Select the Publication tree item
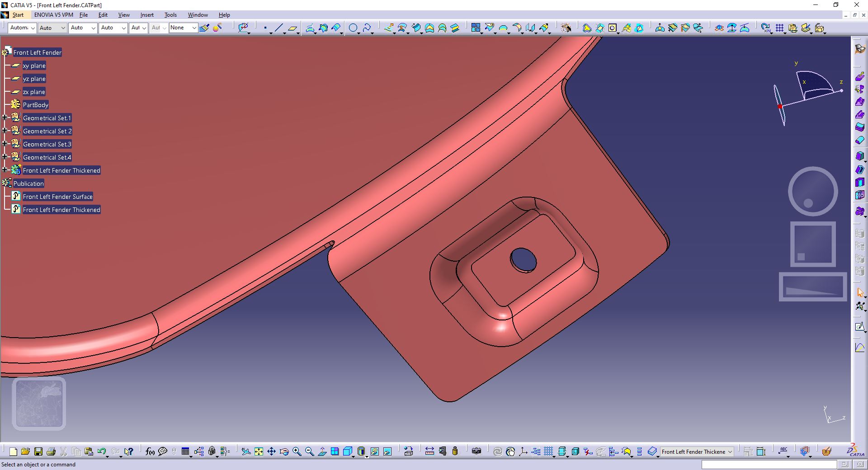 [x=28, y=183]
